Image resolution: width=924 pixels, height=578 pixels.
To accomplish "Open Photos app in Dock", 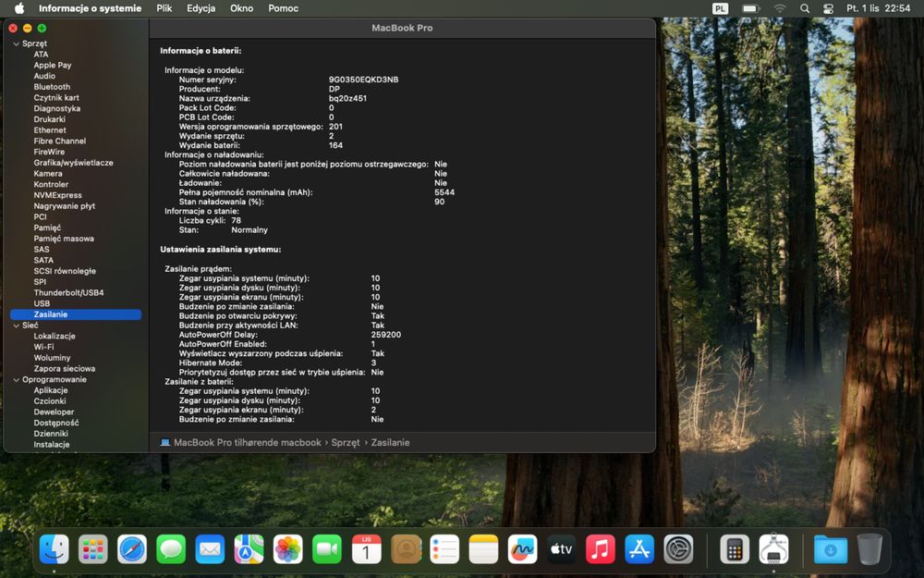I will [287, 549].
